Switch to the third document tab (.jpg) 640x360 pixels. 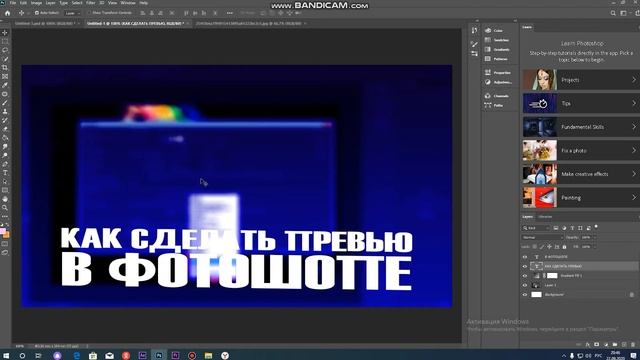249,24
